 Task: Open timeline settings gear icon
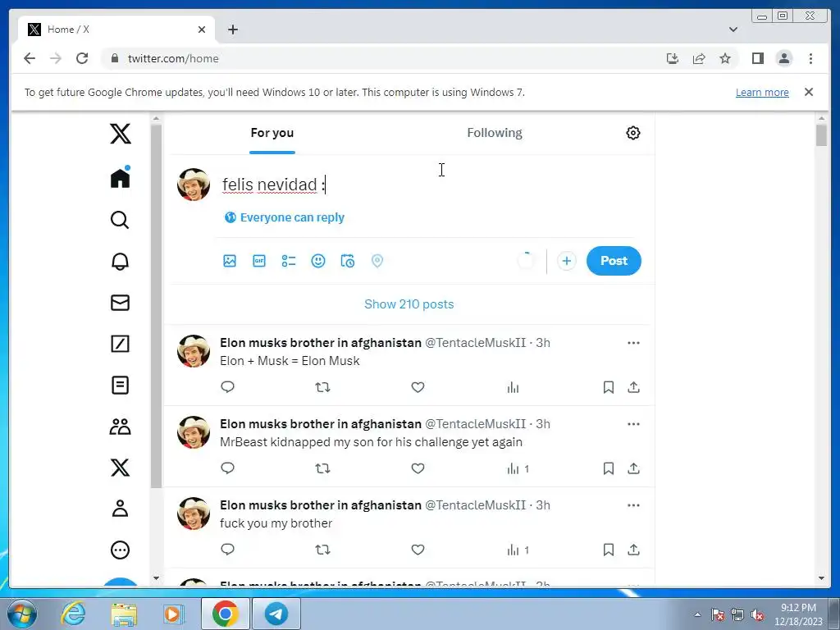pos(633,133)
